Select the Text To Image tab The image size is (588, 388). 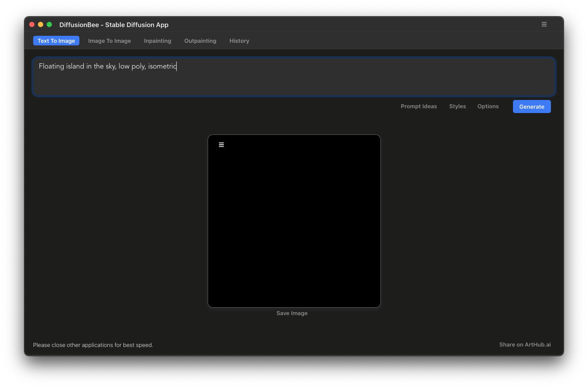[56, 41]
